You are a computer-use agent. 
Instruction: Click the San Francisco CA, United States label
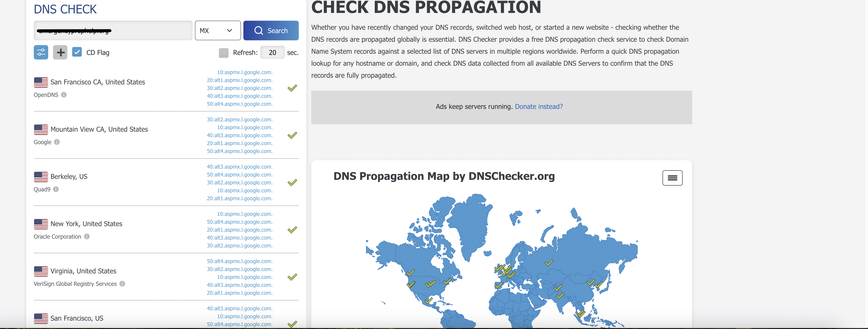click(x=98, y=82)
